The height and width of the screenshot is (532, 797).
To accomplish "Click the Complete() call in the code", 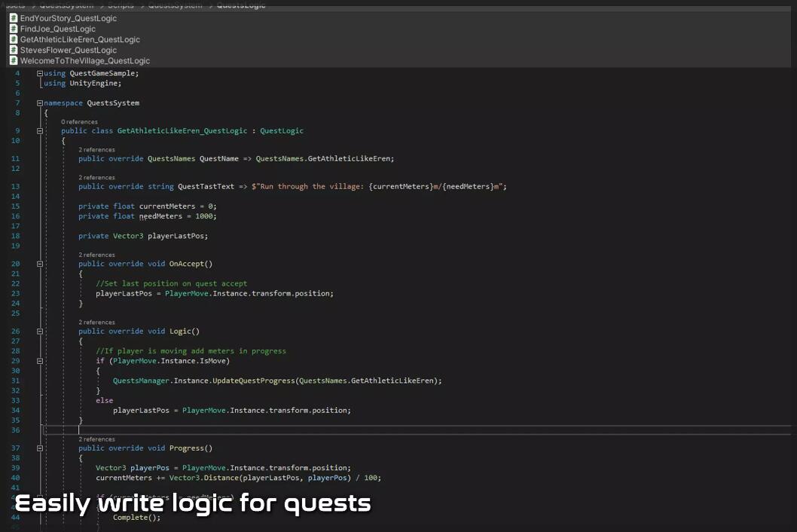I will (136, 518).
